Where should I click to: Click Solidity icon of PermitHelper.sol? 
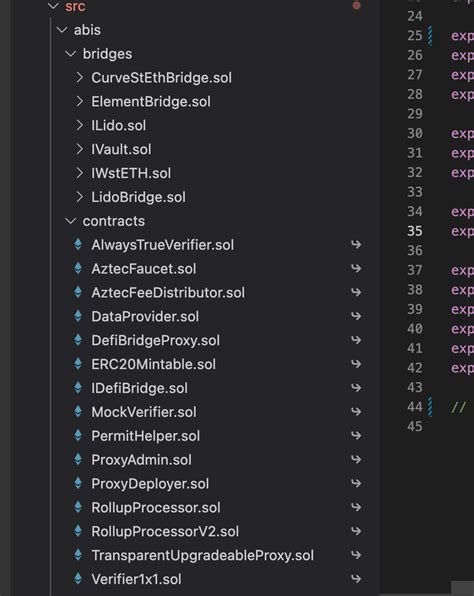pyautogui.click(x=78, y=436)
